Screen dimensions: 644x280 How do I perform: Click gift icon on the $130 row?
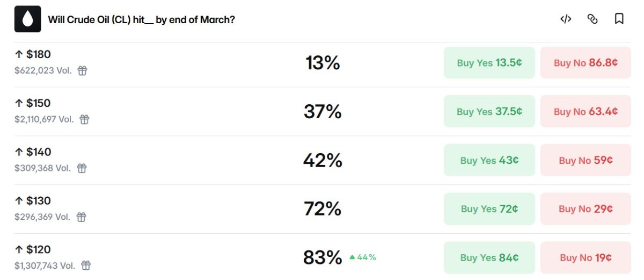coord(81,217)
